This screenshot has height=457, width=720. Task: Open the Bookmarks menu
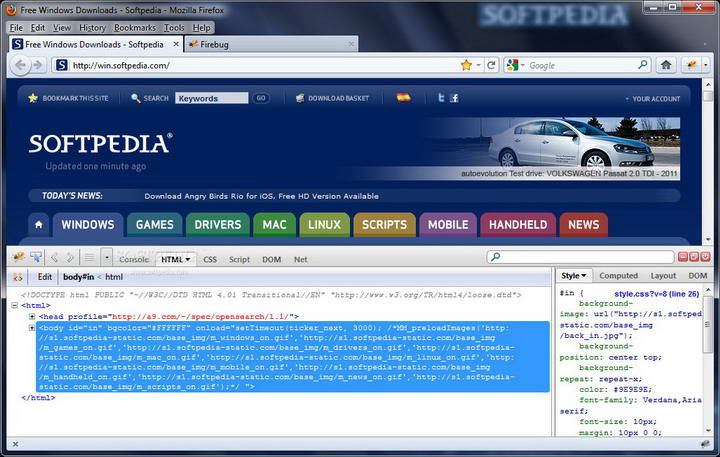134,28
